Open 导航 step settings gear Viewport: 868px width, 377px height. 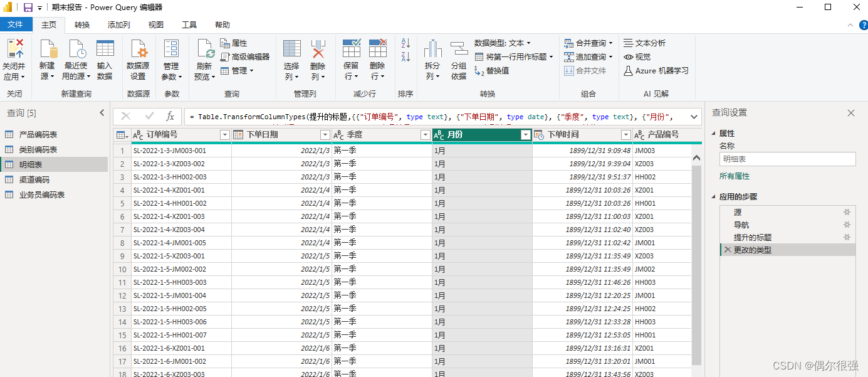tap(847, 225)
